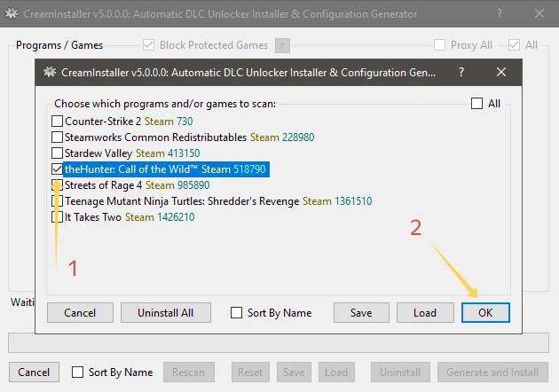Click Uninstall All button

165,312
